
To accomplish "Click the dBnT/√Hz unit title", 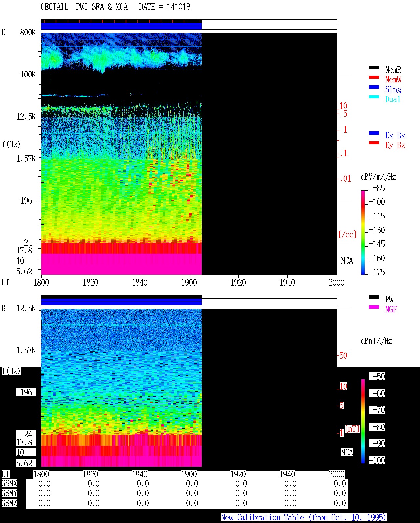I will click(377, 341).
